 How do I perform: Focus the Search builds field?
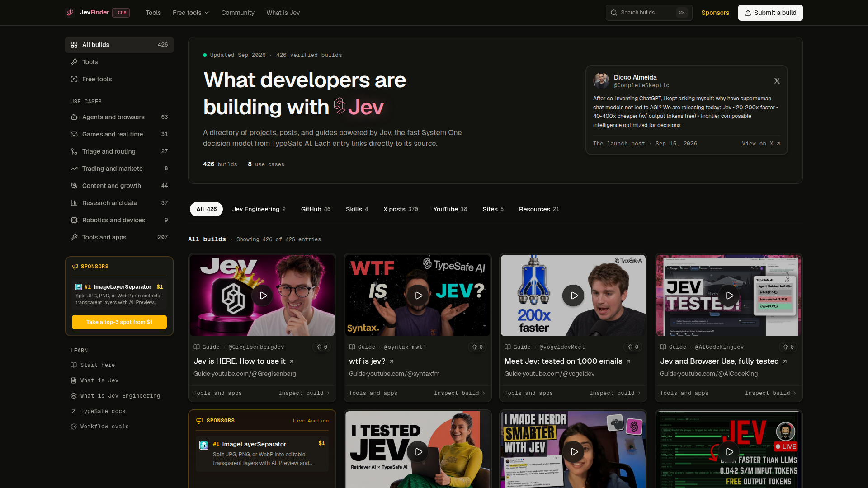(x=649, y=13)
